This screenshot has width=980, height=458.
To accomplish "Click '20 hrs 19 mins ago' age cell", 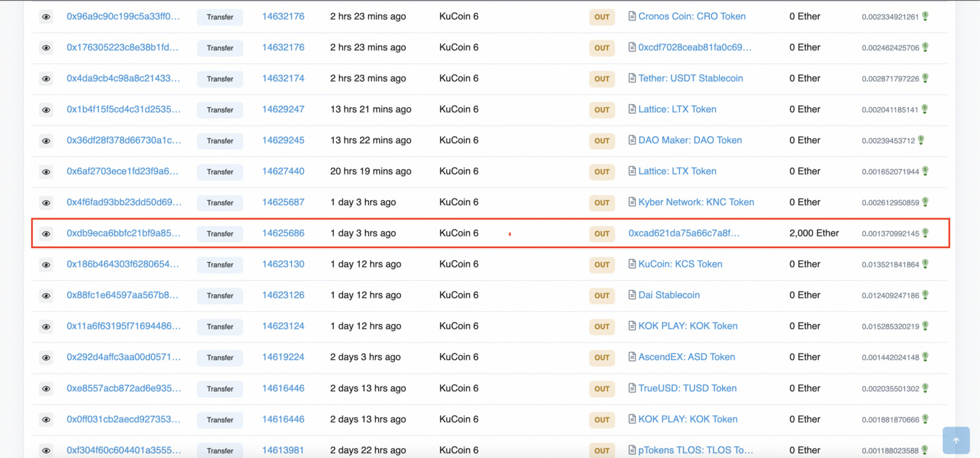I will (371, 171).
